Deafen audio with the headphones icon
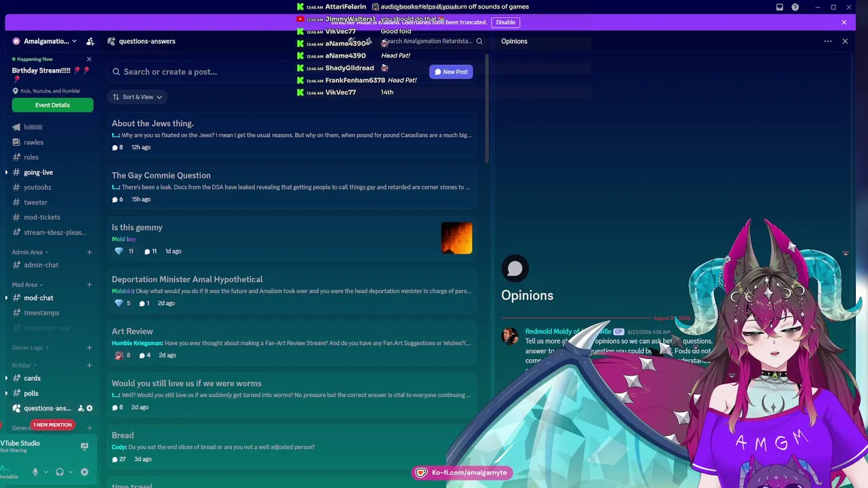This screenshot has height=488, width=868. tap(60, 472)
